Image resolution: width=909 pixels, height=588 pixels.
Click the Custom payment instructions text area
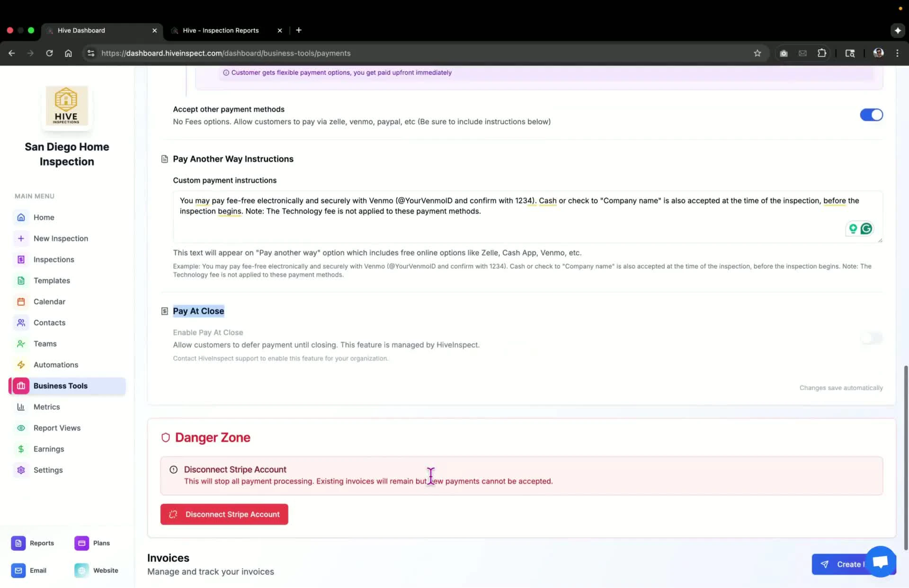[x=527, y=217]
